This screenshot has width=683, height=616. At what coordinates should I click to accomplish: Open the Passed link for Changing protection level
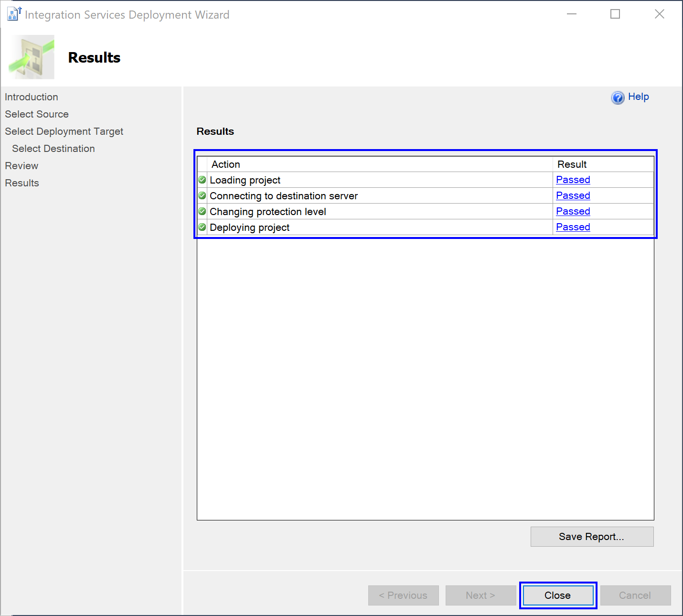[x=573, y=211]
